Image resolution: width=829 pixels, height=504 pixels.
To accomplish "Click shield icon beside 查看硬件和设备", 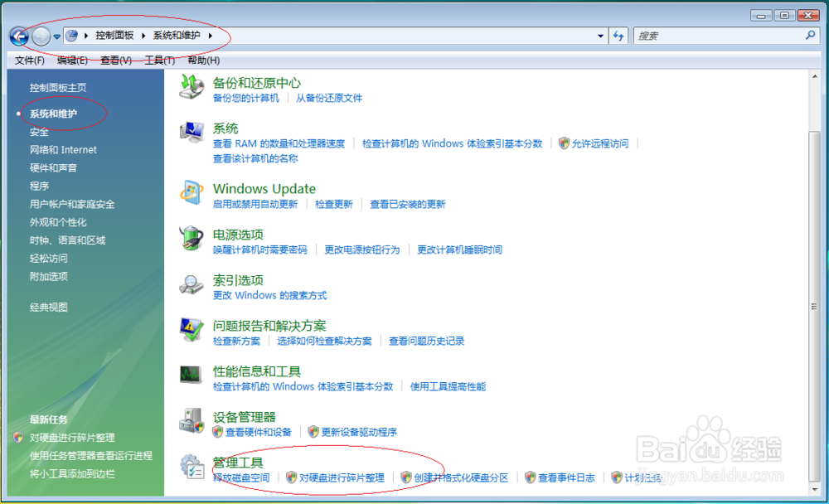I will [x=217, y=432].
